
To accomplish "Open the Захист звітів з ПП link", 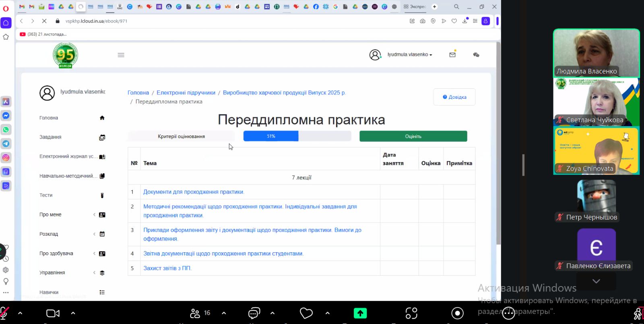I will pyautogui.click(x=167, y=268).
